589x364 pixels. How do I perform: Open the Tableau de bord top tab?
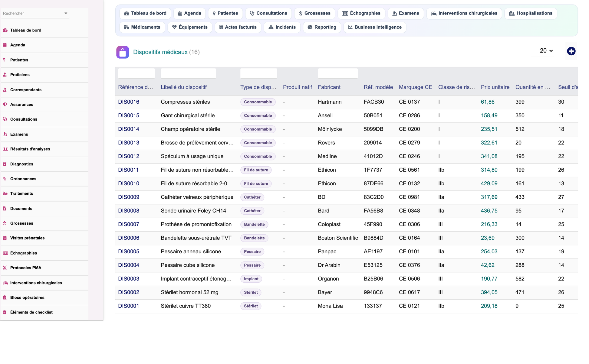[145, 13]
